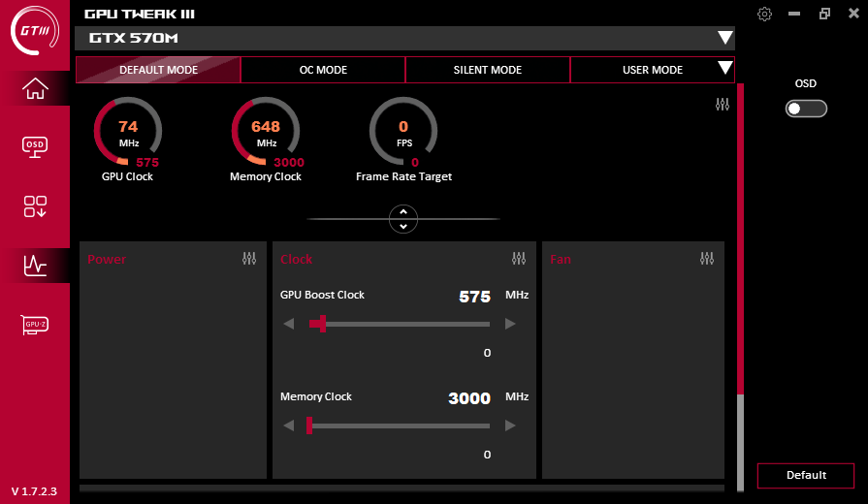Collapse the gauges section with up/down chevron
The image size is (868, 504).
point(403,219)
